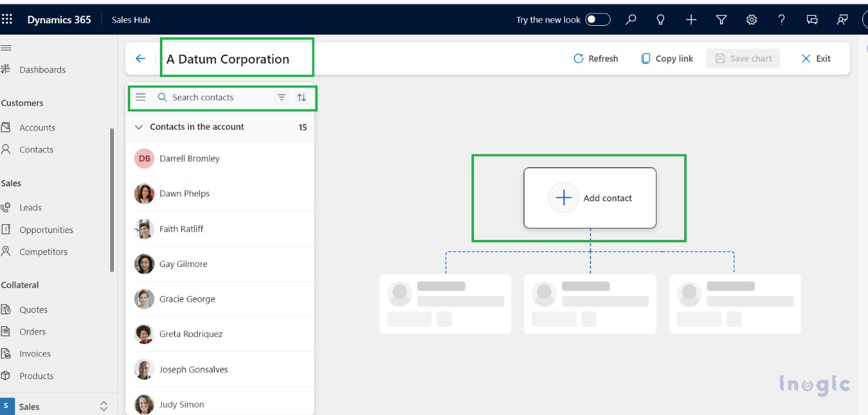Click the Refresh button

tap(595, 59)
